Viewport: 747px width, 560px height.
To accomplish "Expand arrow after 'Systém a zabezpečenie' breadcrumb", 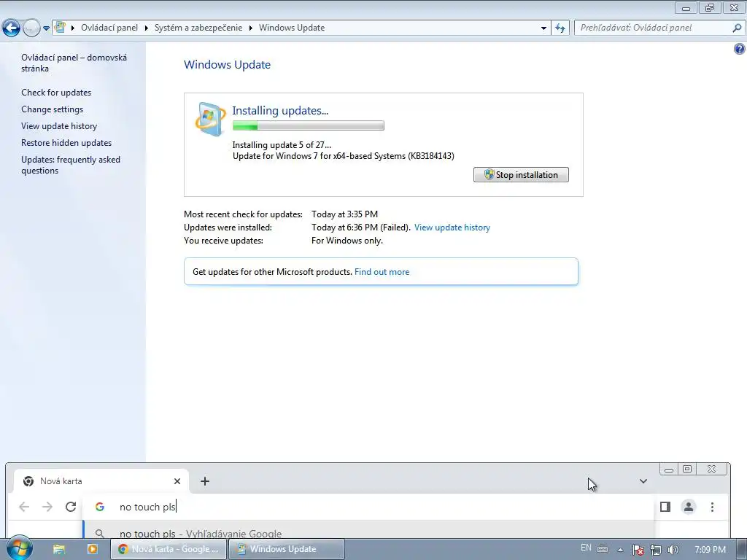I will [x=251, y=28].
